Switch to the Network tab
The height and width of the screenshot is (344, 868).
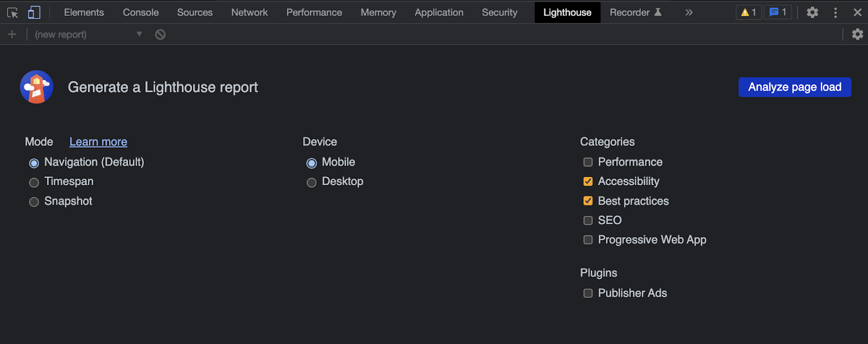click(250, 12)
